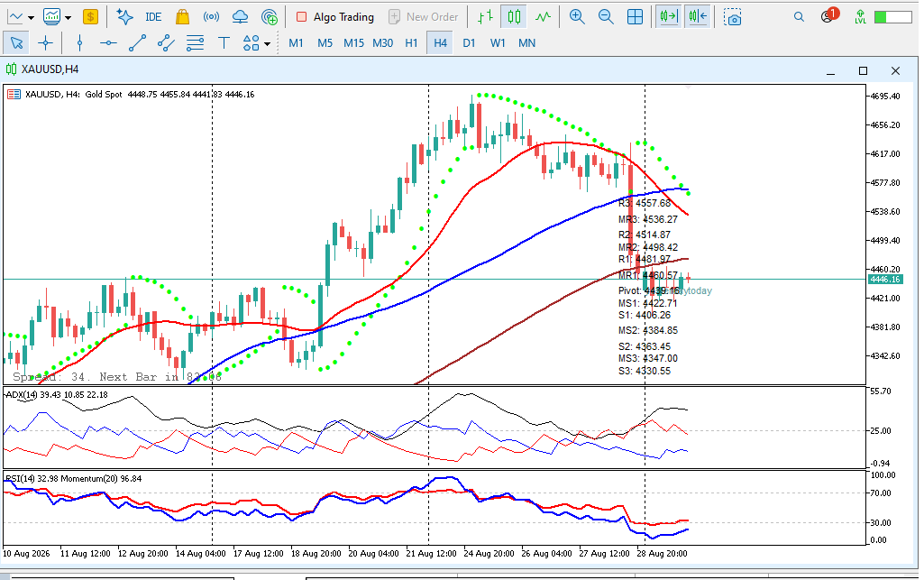This screenshot has height=580, width=924.
Task: Close the XAUUSD,H4 chart window
Action: point(895,70)
